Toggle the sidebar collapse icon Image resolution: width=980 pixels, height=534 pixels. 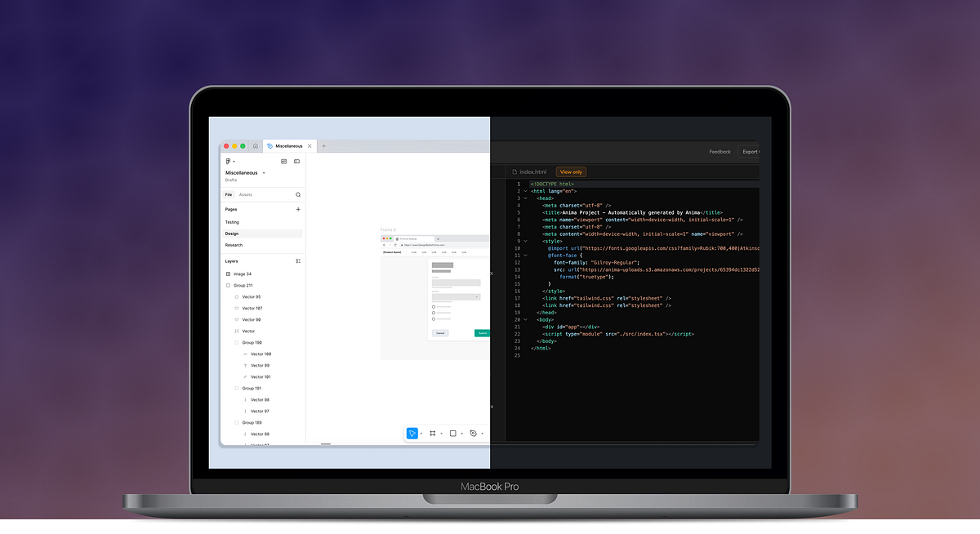pos(296,162)
